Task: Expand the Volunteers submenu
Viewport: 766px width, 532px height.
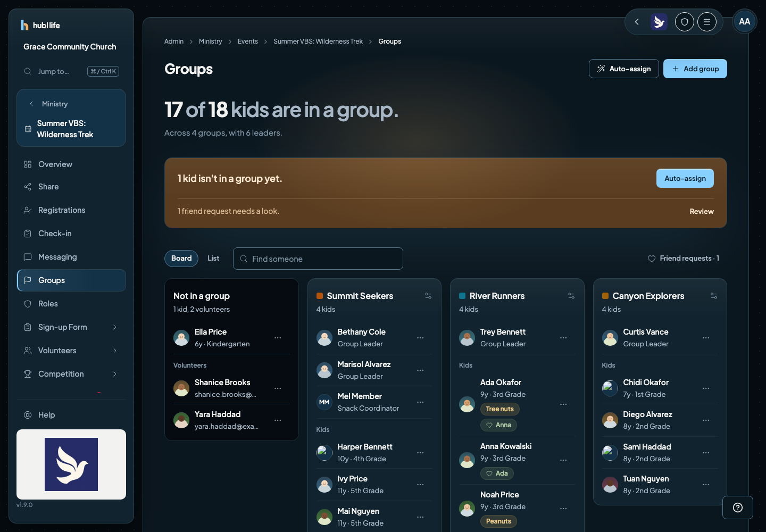Action: (115, 351)
